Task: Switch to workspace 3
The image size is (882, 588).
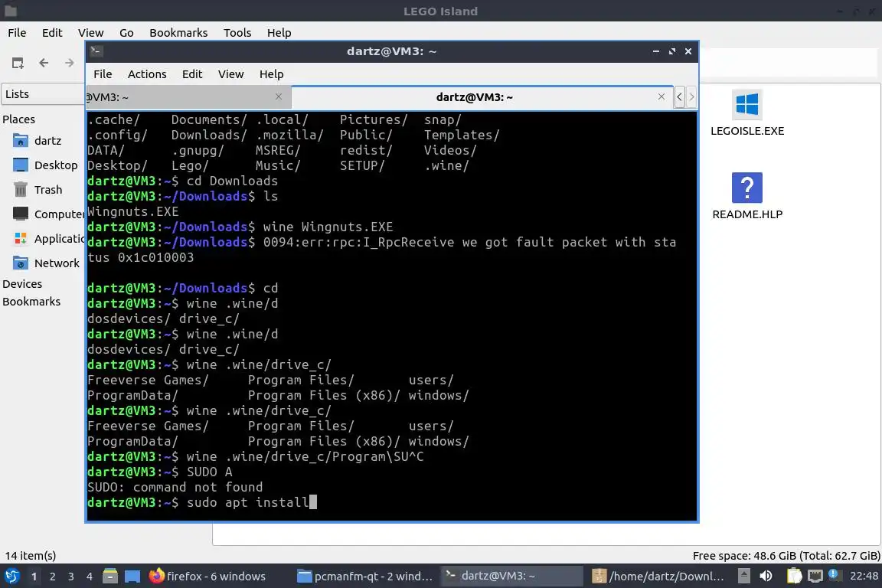Action: coord(71,577)
